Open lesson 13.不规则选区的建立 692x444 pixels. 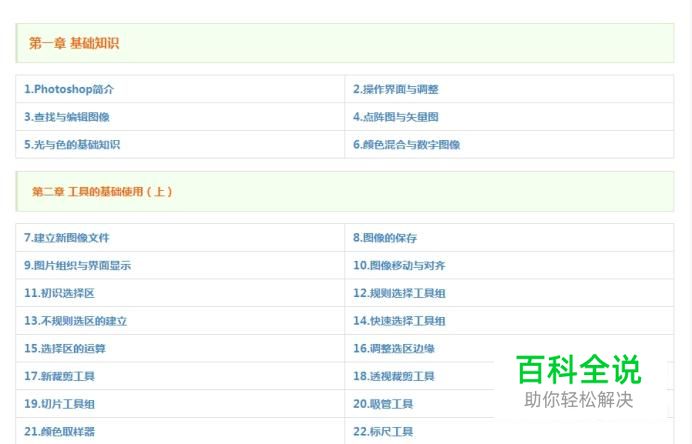[x=75, y=321]
